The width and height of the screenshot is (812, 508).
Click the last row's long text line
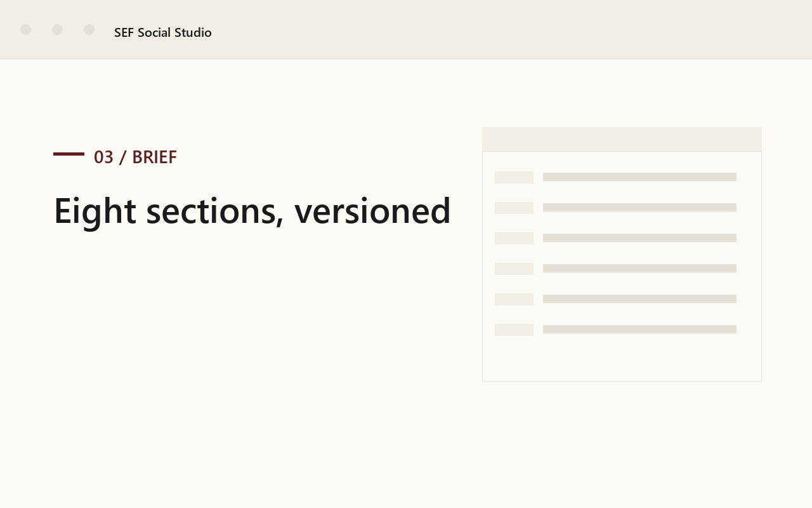(x=639, y=330)
